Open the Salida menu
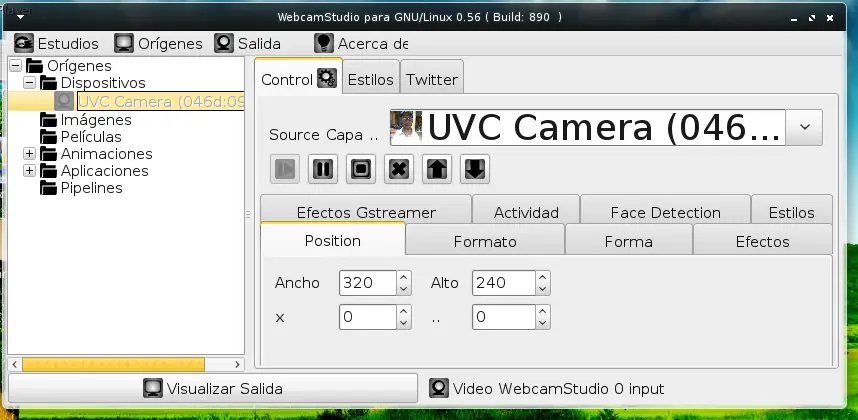The height and width of the screenshot is (420, 858). click(247, 43)
